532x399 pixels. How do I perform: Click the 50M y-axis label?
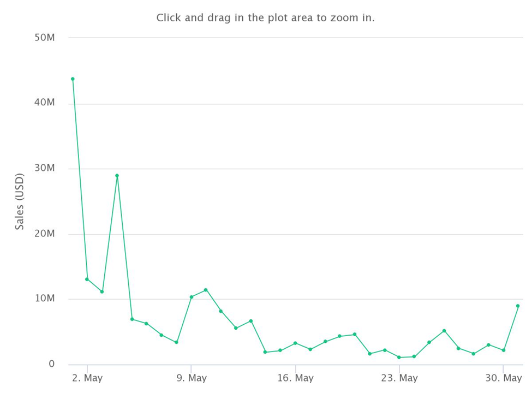[x=44, y=37]
